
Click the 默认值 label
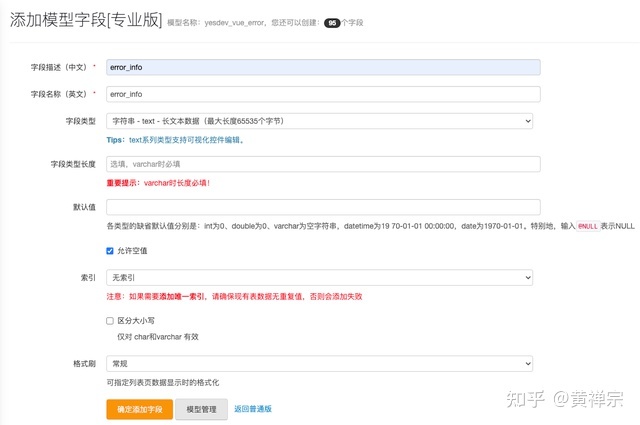[x=84, y=207]
